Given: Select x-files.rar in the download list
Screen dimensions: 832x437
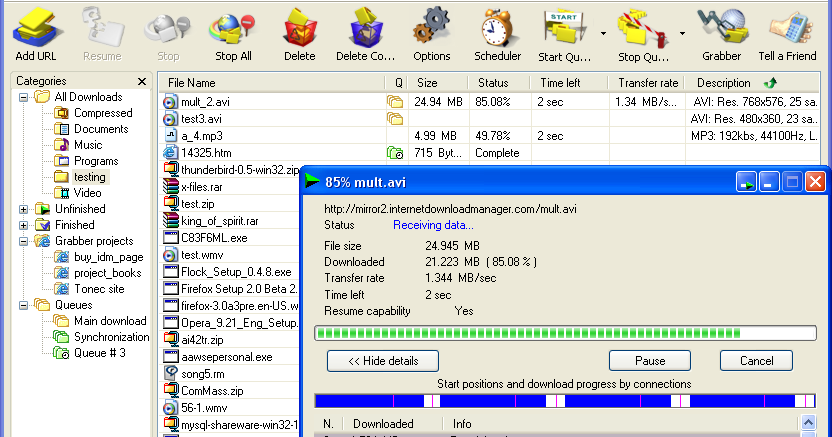Looking at the screenshot, I should [201, 187].
